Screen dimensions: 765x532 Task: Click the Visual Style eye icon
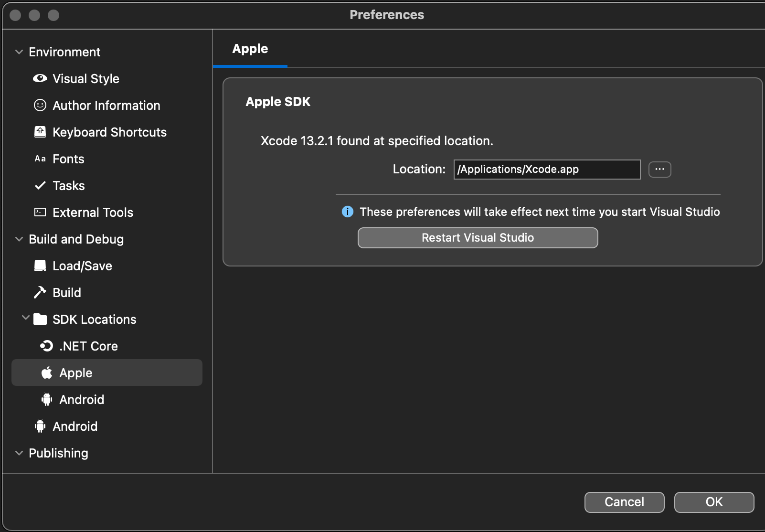point(40,78)
